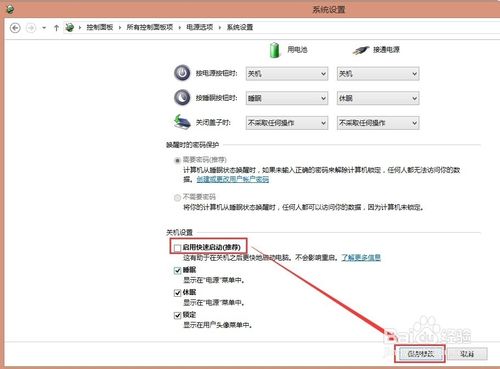
Task: Open 创建或更改用户帐户密码 link
Action: (x=233, y=179)
